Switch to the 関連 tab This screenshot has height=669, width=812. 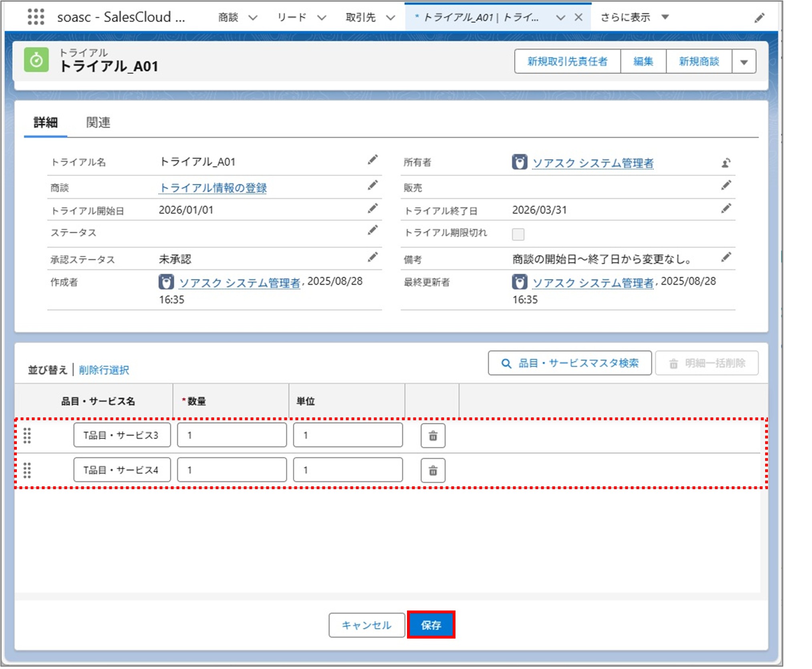(x=98, y=123)
